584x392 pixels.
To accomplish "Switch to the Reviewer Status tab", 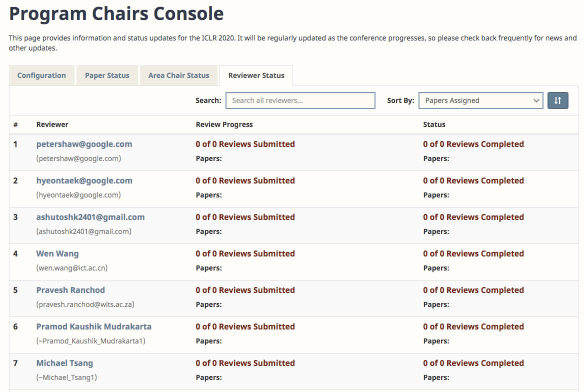I will (256, 75).
